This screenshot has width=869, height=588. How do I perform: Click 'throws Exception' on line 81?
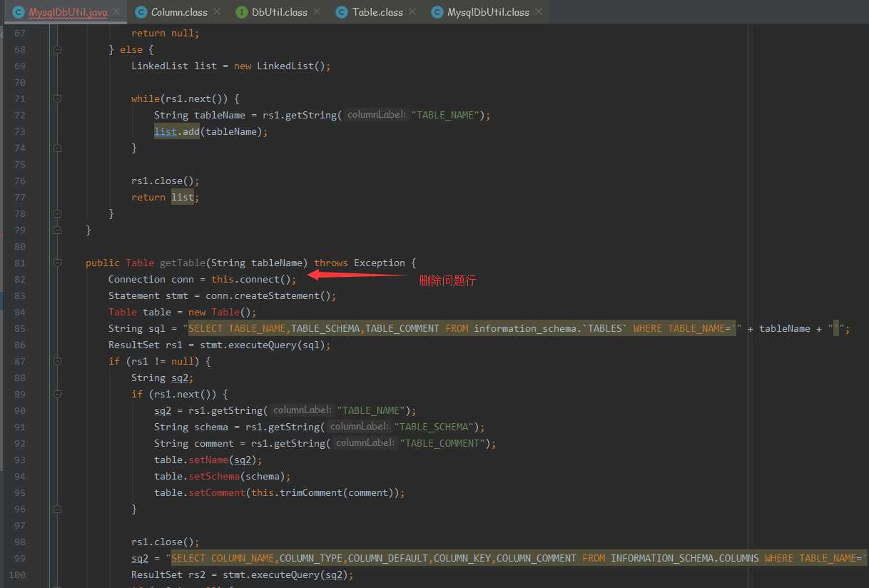click(360, 263)
